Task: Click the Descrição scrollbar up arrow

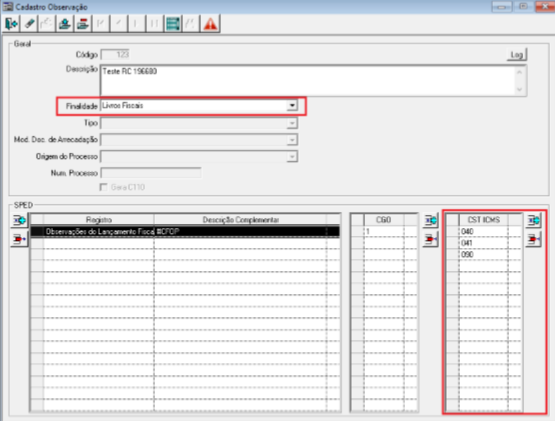Action: (x=519, y=72)
